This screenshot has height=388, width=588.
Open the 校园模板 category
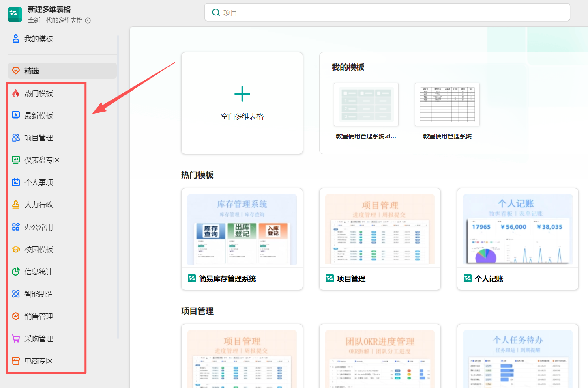click(x=39, y=250)
